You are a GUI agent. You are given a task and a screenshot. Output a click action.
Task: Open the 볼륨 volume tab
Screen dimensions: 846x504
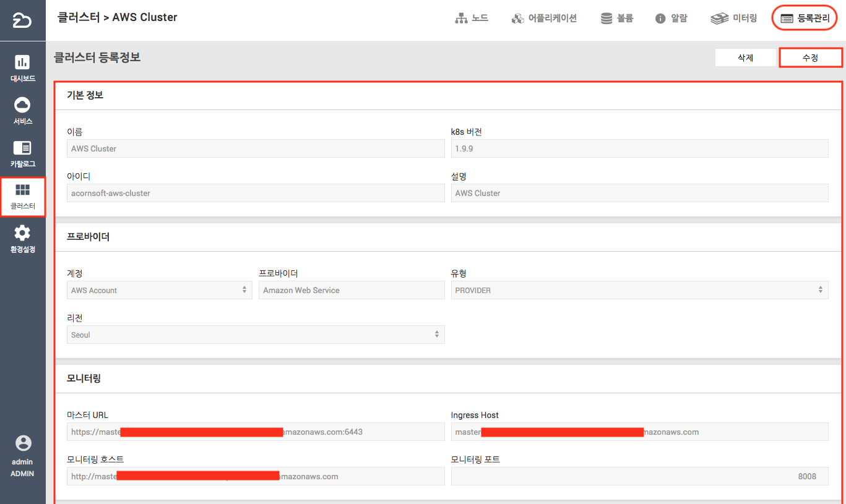pyautogui.click(x=616, y=19)
